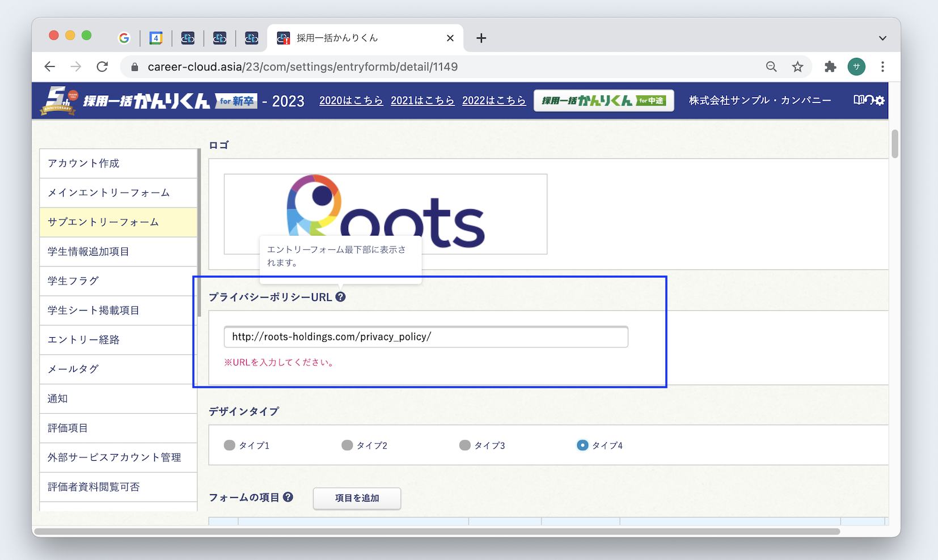Click the green profile avatar in the toolbar
This screenshot has width=938, height=560.
point(856,66)
